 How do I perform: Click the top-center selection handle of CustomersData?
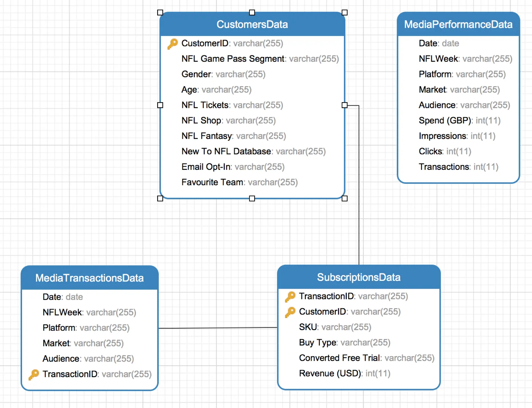coord(252,12)
